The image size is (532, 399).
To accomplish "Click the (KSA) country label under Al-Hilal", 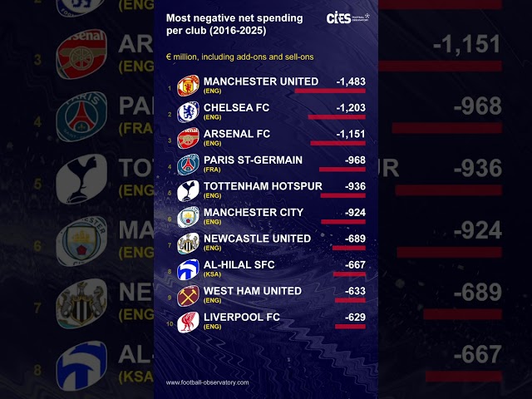I will coord(212,274).
